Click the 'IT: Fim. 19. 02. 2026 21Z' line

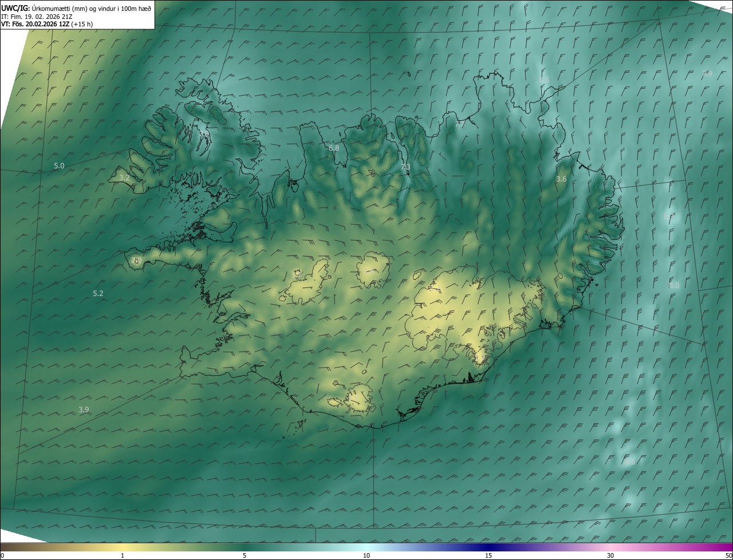point(36,17)
